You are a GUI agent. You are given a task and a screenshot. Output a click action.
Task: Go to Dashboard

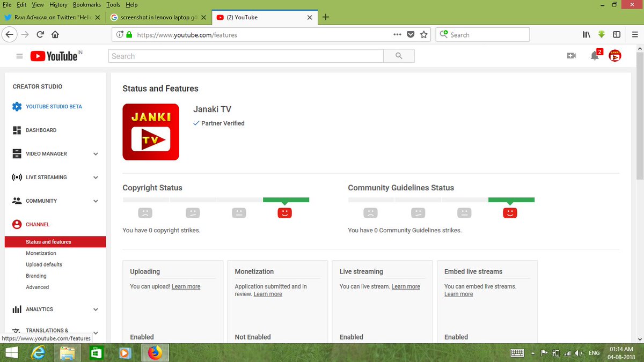point(41,130)
